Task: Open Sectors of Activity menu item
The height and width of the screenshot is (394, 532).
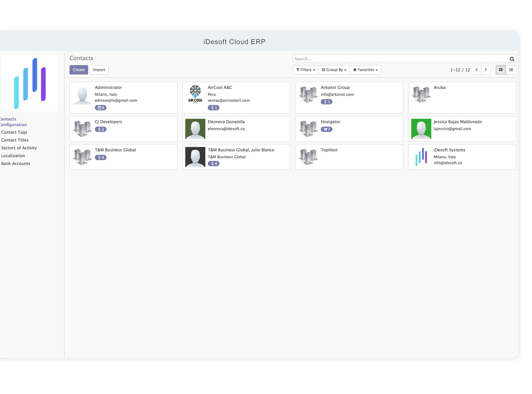Action: [19, 148]
